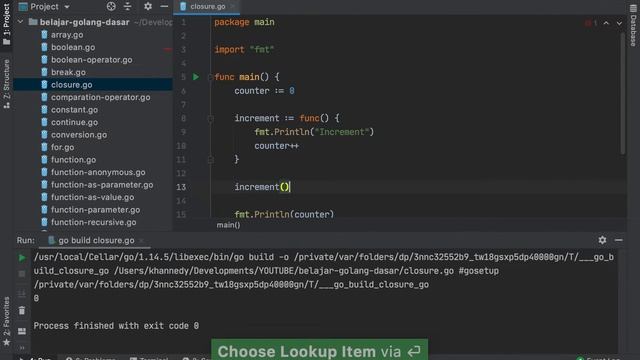Image resolution: width=640 pixels, height=360 pixels.
Task: Open function-as-parameter.go file
Action: (x=102, y=184)
